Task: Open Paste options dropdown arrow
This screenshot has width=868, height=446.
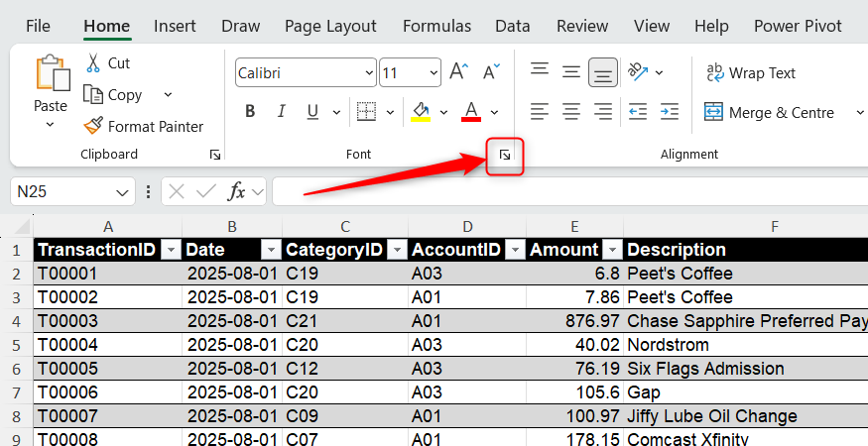Action: pyautogui.click(x=50, y=125)
